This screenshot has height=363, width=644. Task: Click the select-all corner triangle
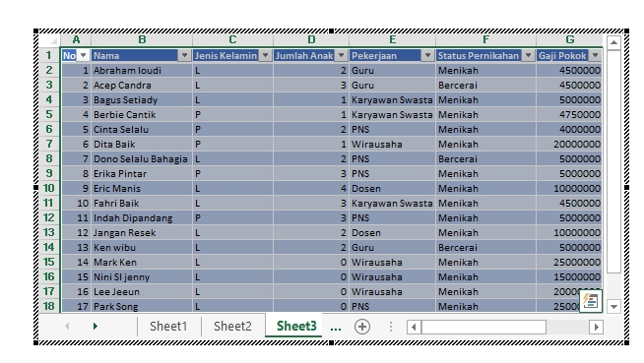(x=53, y=40)
